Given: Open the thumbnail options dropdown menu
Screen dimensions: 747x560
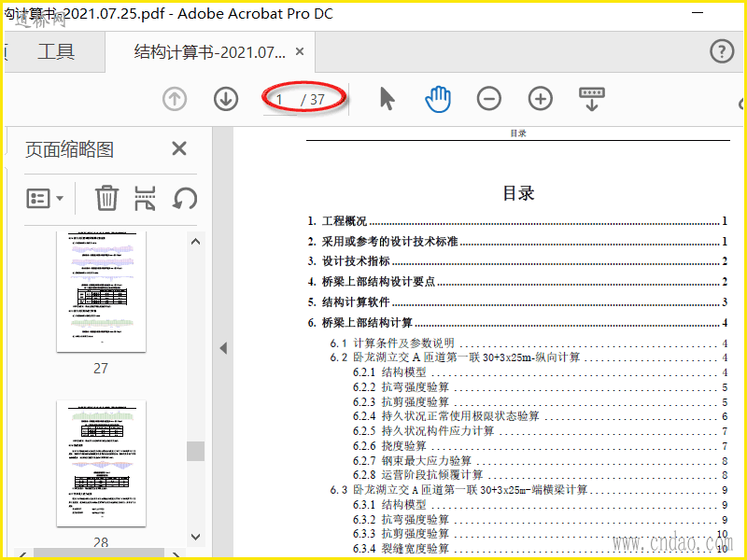Looking at the screenshot, I should [x=45, y=198].
